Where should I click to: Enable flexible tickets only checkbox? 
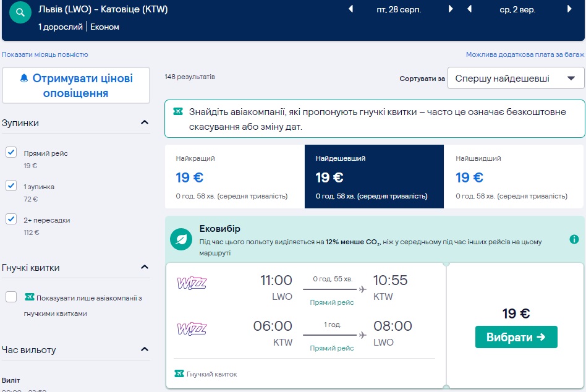coord(11,297)
